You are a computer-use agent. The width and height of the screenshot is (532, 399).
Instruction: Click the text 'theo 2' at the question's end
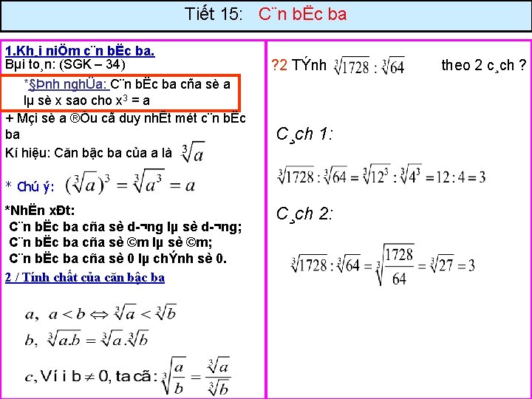click(x=462, y=65)
